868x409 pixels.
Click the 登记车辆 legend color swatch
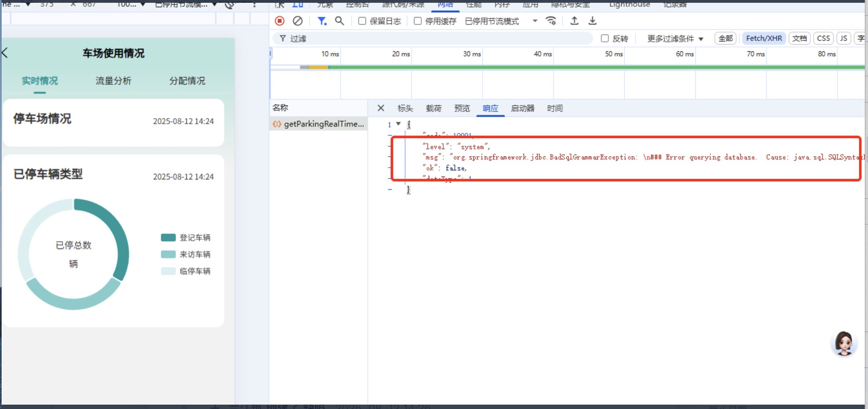tap(168, 238)
